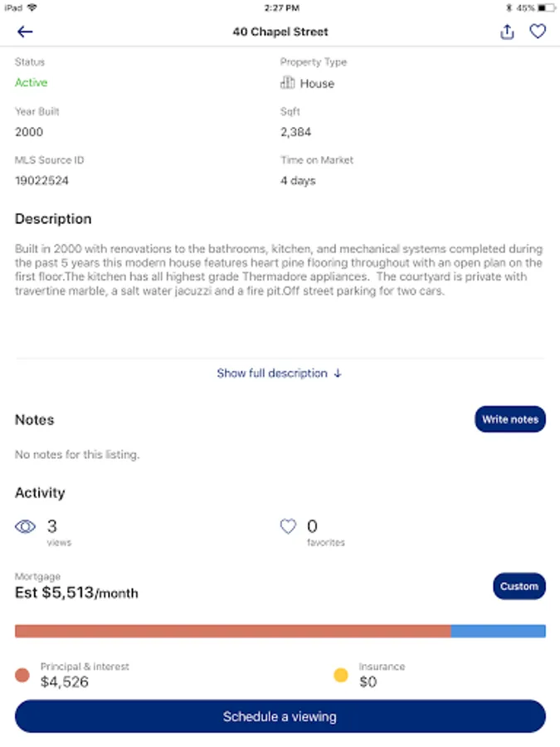The width and height of the screenshot is (560, 747).
Task: Open the share sheet icon
Action: tap(507, 32)
